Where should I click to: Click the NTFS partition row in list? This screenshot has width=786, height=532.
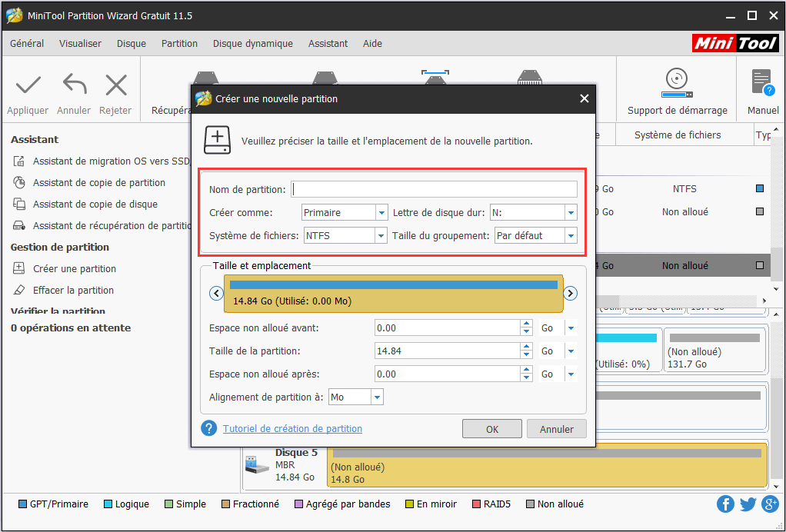[684, 189]
